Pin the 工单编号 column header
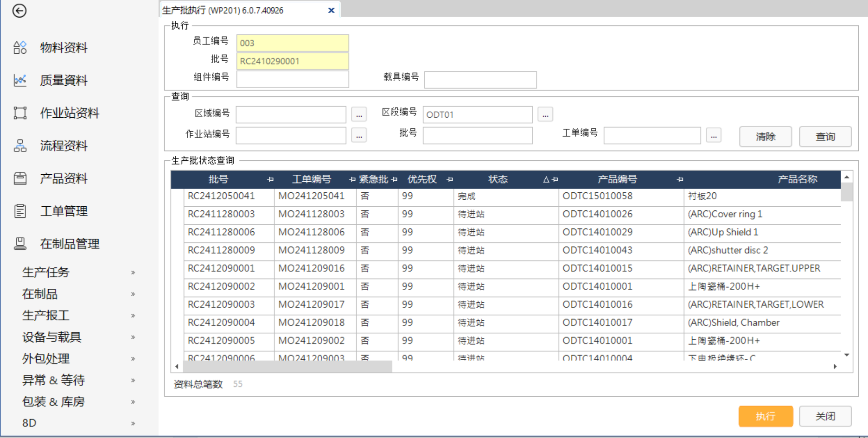Screen dimensions: 868x438 (352, 179)
